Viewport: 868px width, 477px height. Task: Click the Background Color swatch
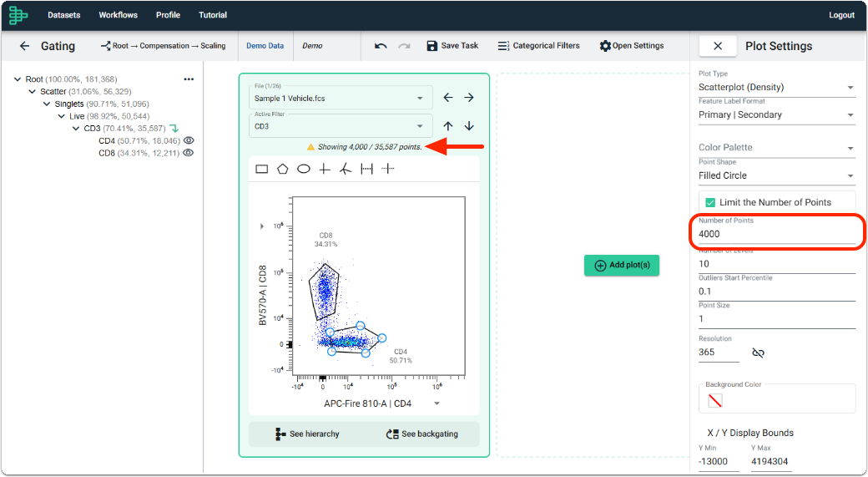click(714, 400)
